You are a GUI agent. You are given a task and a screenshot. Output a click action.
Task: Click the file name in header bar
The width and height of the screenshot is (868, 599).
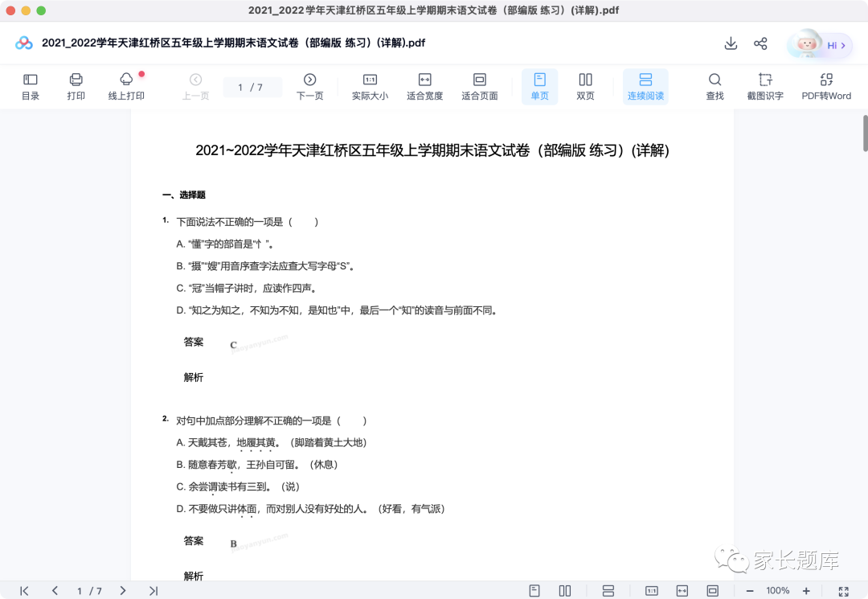[x=234, y=43]
